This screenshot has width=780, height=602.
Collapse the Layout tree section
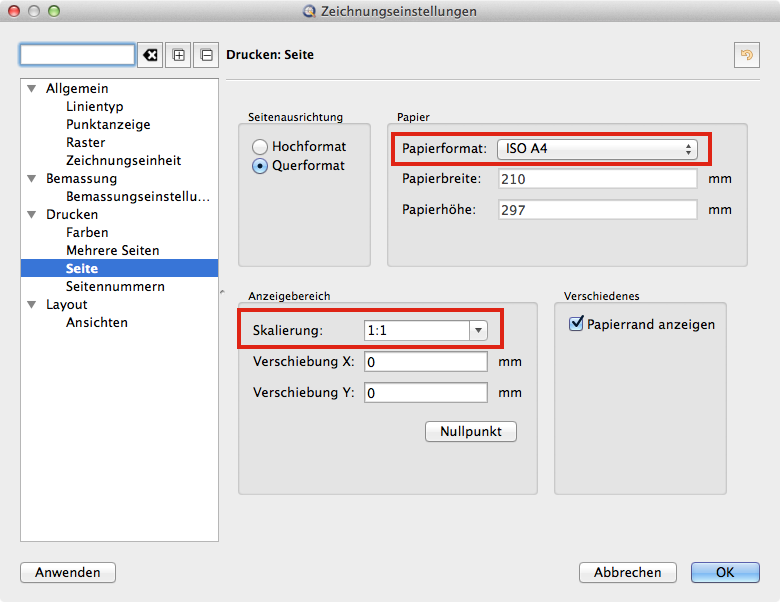coord(32,305)
